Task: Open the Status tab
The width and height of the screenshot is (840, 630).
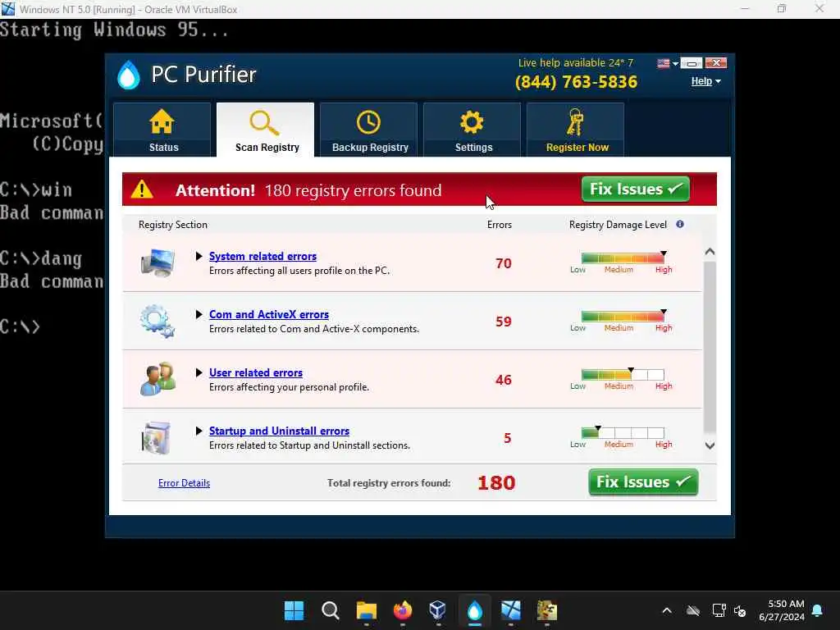Action: pyautogui.click(x=162, y=130)
